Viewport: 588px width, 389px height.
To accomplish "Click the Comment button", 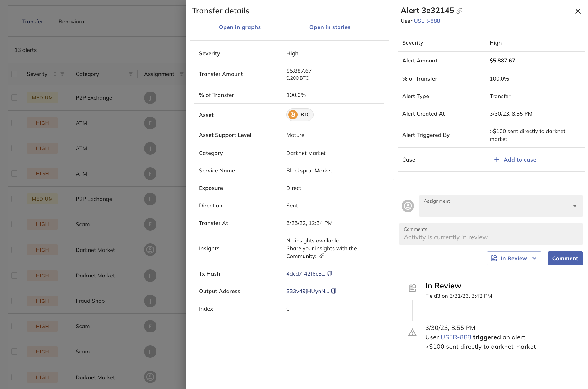I will pos(565,258).
